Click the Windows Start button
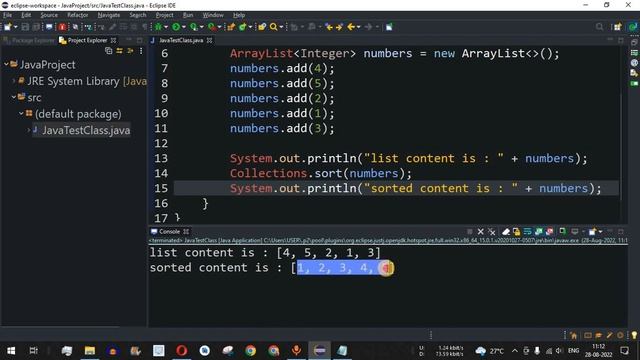The image size is (640, 360). [x=11, y=350]
